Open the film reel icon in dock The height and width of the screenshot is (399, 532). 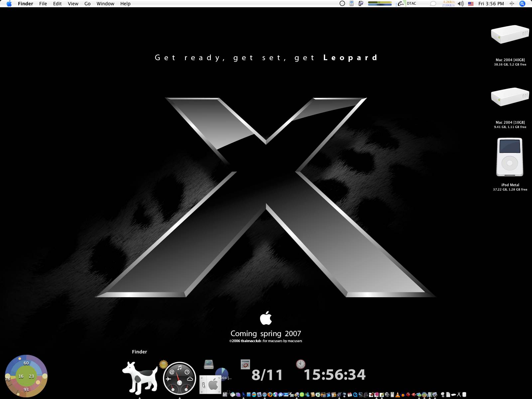387,394
